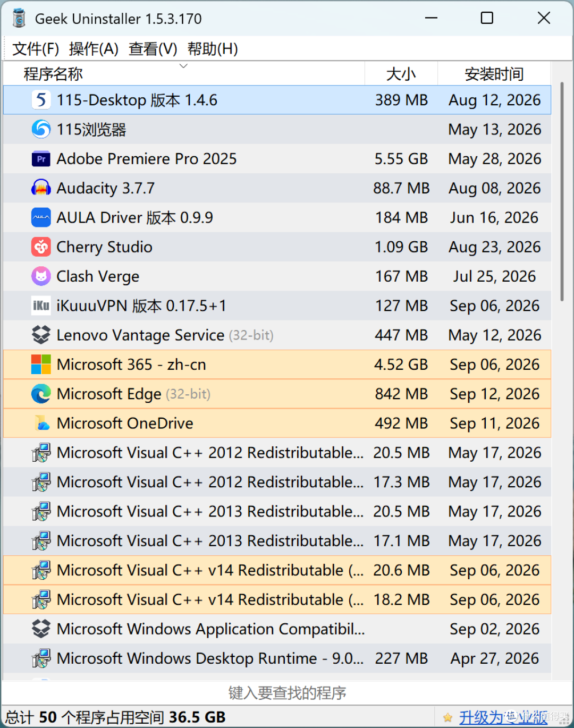Select Lenovo Vantage Service name

(140, 335)
